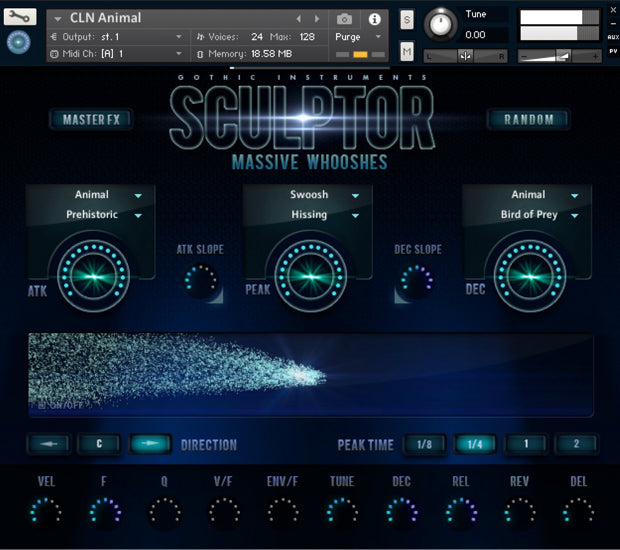The height and width of the screenshot is (550, 620).
Task: Click the DEC large glowing knob
Action: point(530,276)
